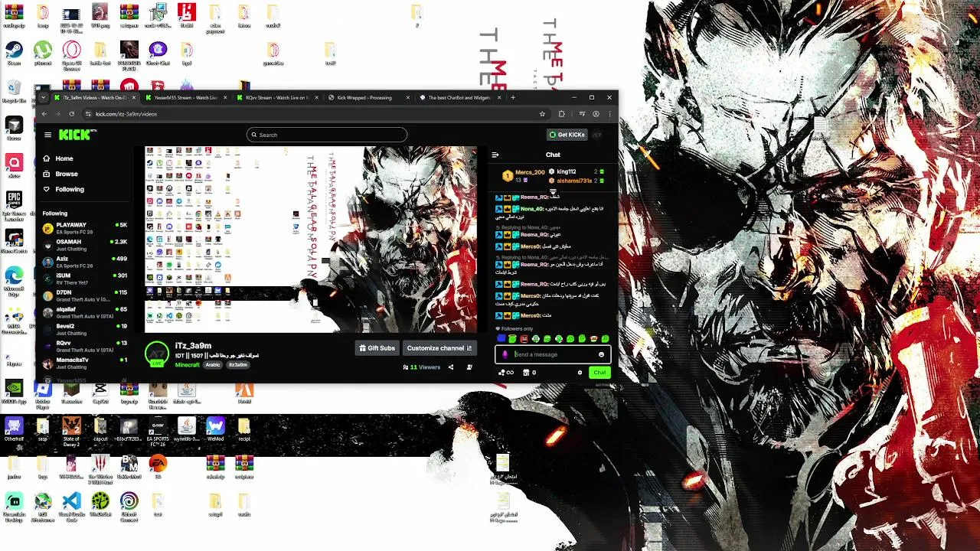The width and height of the screenshot is (980, 551).
Task: Click the WeMod desktop icon
Action: 215,429
